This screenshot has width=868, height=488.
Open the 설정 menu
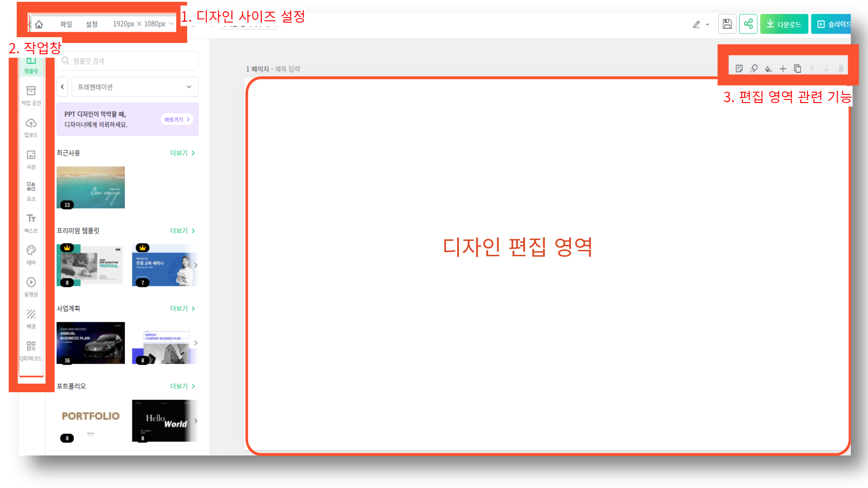tap(92, 24)
